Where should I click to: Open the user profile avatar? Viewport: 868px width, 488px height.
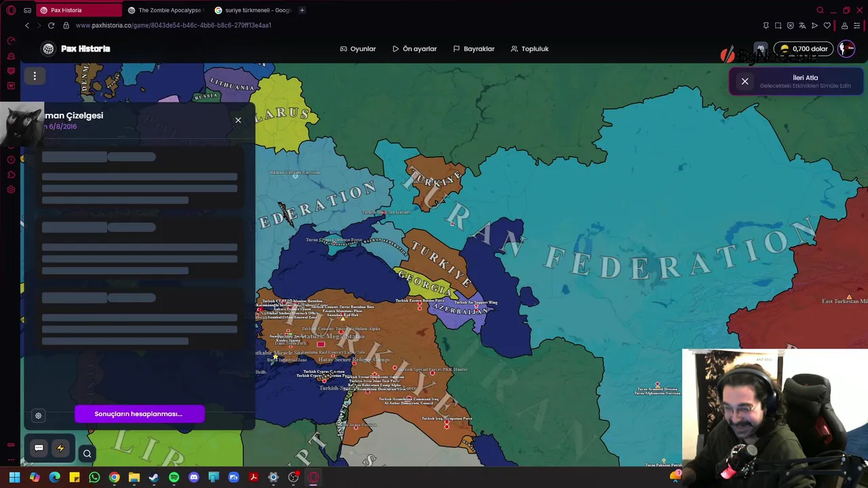846,49
